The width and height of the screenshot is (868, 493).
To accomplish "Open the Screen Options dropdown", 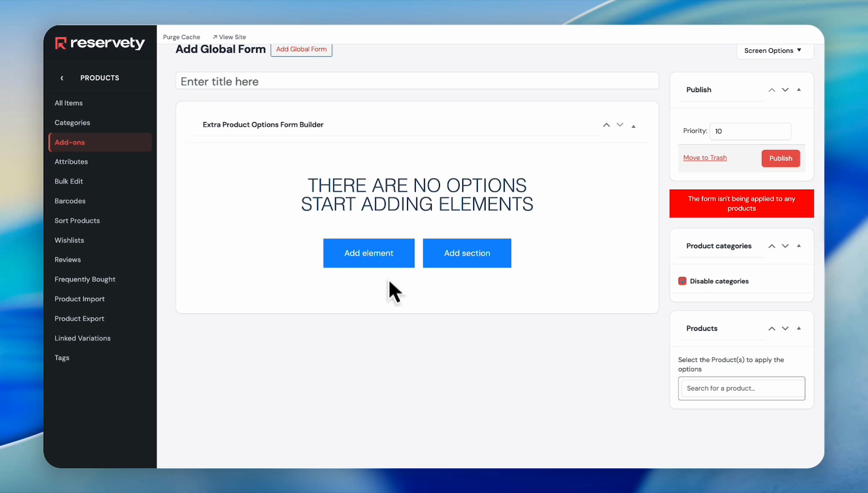I will [x=773, y=51].
